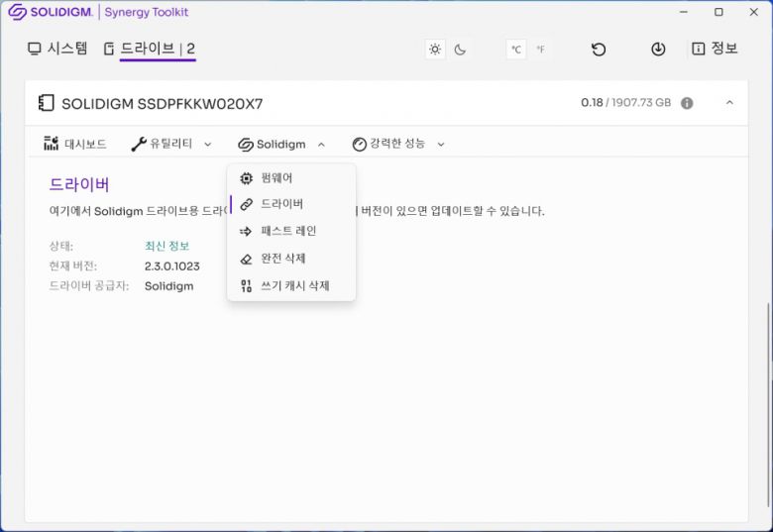The height and width of the screenshot is (532, 773).
Task: Click the wrench icon for 유틸리티
Action: pyautogui.click(x=139, y=144)
